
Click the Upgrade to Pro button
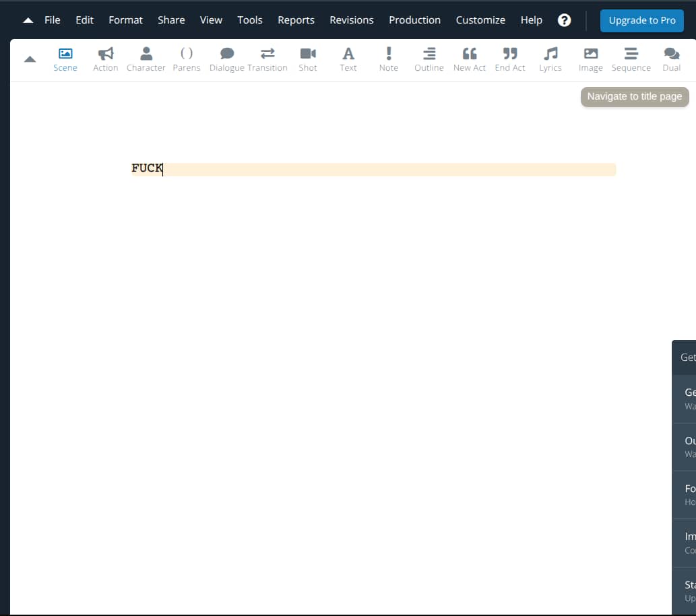click(642, 20)
